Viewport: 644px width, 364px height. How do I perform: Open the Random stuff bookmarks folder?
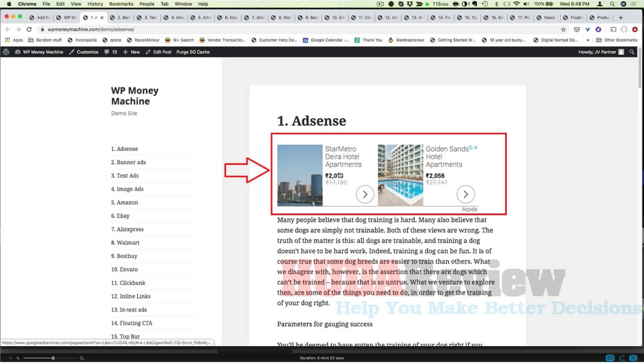pos(45,40)
